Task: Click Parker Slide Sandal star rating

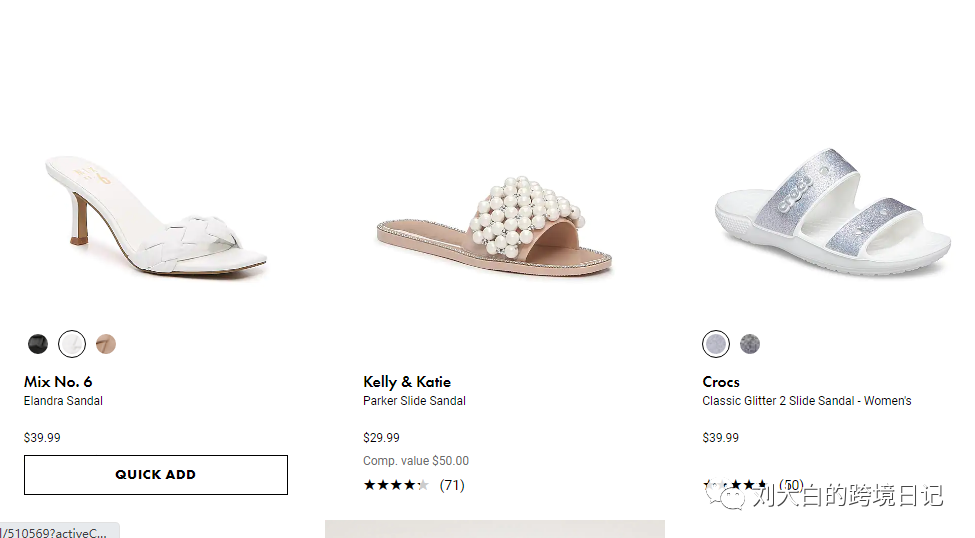Action: [396, 486]
